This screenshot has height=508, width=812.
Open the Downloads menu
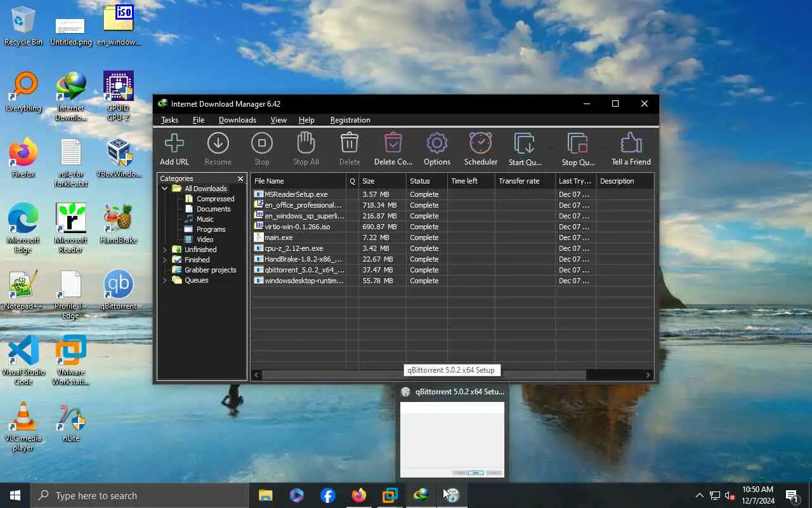(237, 120)
